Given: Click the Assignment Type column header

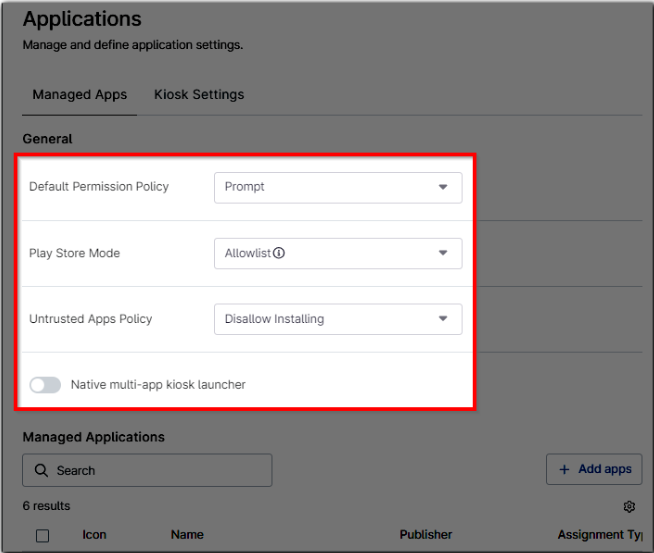Looking at the screenshot, I should (x=600, y=535).
